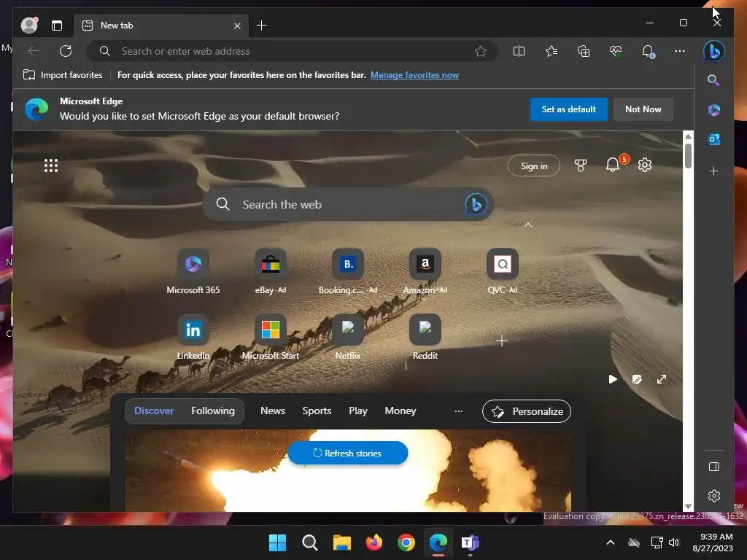Open the Favorites list icon
The image size is (747, 560).
pos(551,51)
